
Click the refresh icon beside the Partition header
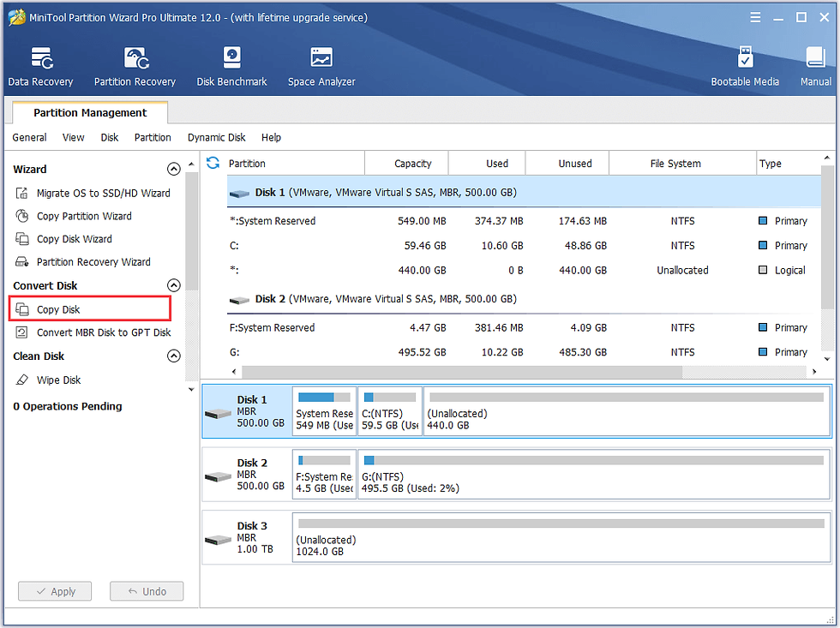pos(213,163)
